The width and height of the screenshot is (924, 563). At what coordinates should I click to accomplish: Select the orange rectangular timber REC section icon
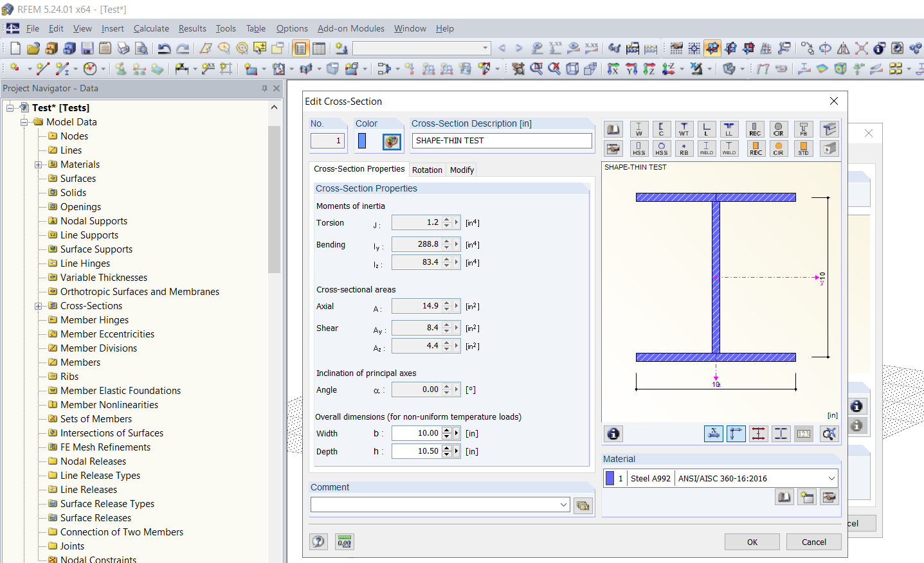coord(755,148)
